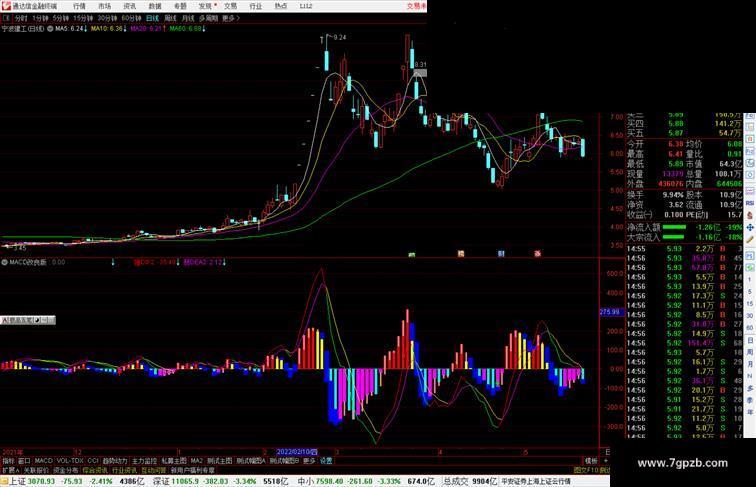This screenshot has height=487, width=756.
Task: Switch chart to 分时 period
Action: tap(21, 18)
